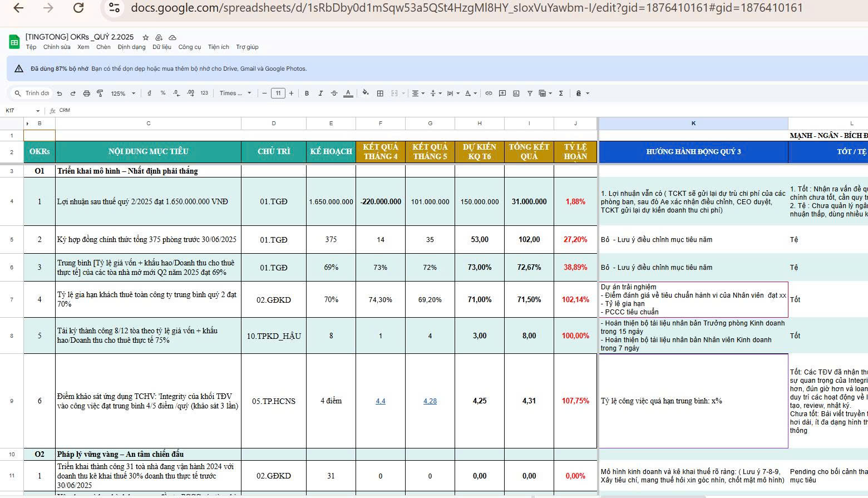The image size is (868, 498).
Task: Toggle strikethrough formatting
Action: pyautogui.click(x=334, y=93)
